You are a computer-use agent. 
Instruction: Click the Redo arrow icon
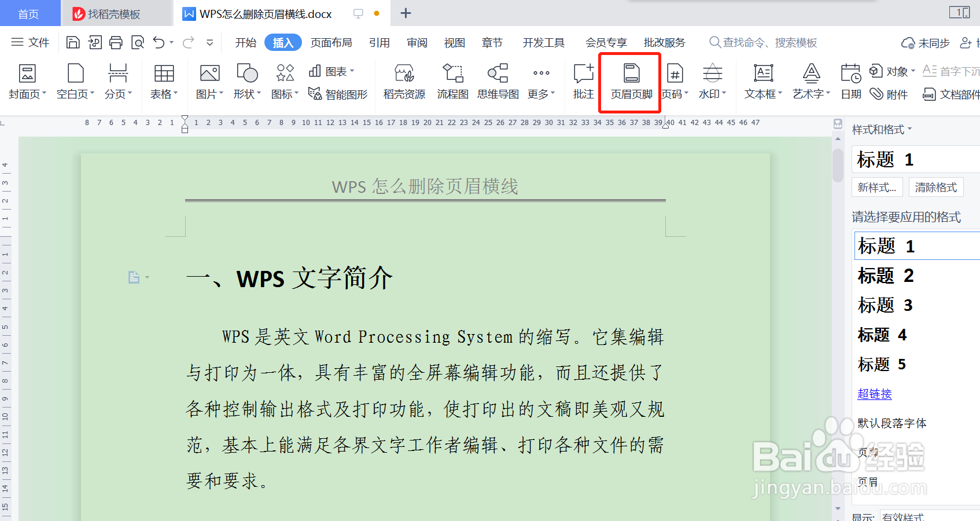[x=188, y=42]
